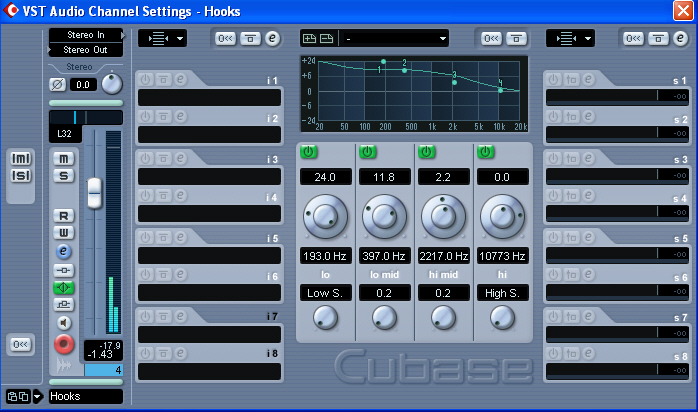Click the pan control showing L32

point(85,118)
